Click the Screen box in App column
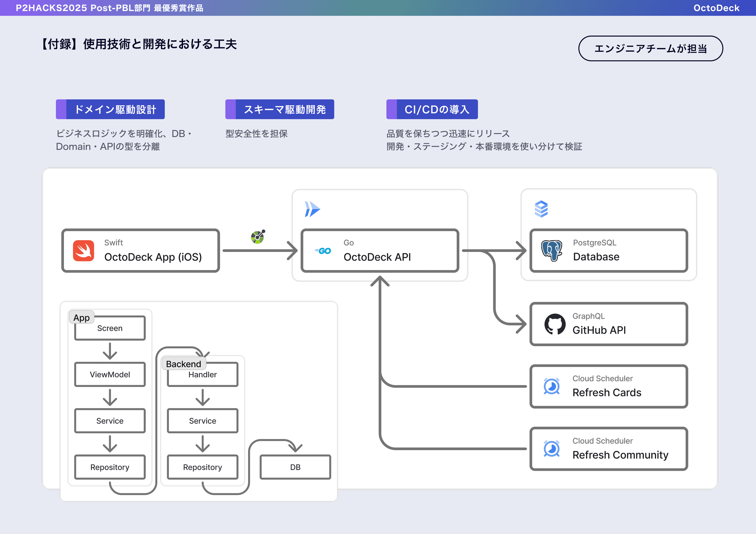Image resolution: width=756 pixels, height=534 pixels. tap(110, 328)
